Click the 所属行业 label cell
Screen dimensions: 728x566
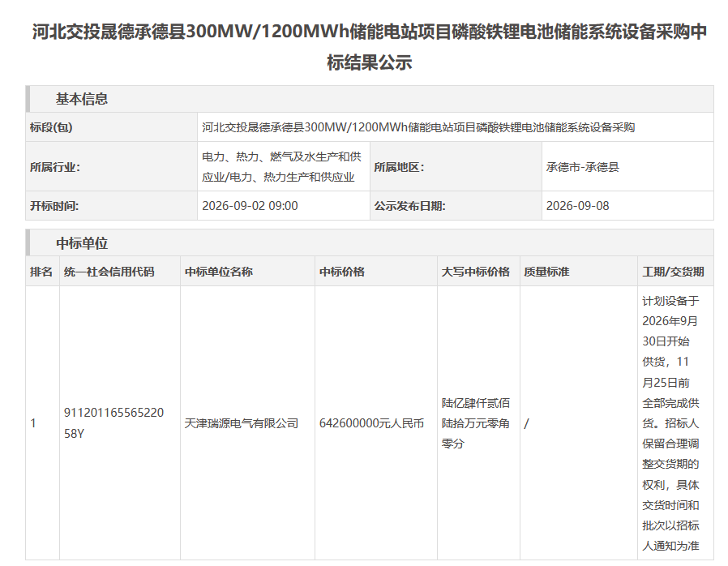111,167
